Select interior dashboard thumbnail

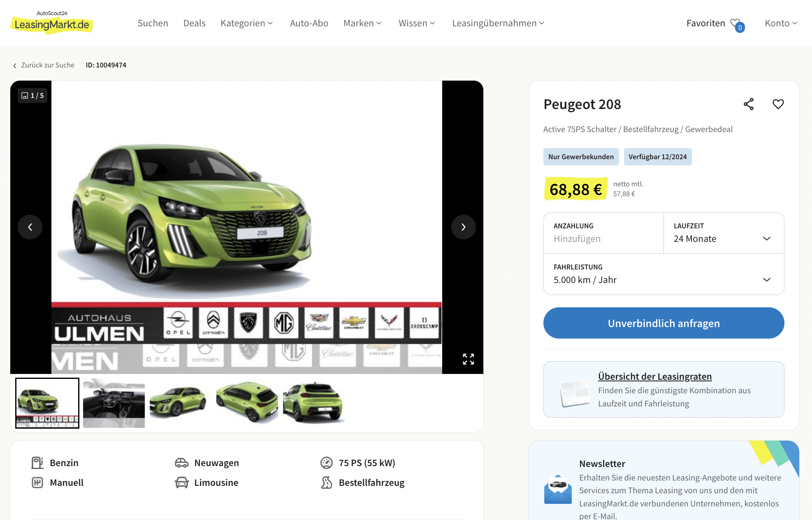pyautogui.click(x=114, y=403)
